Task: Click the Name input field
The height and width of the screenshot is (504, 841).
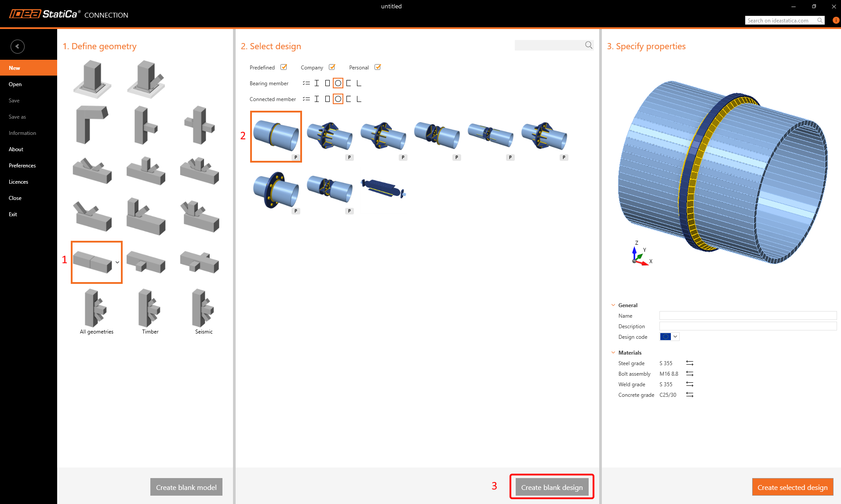Action: click(x=748, y=315)
